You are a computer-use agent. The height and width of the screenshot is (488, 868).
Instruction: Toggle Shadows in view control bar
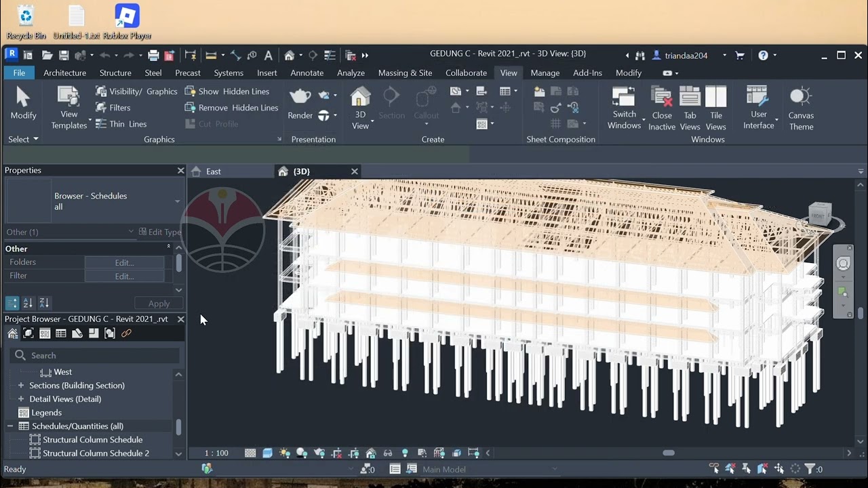(302, 453)
